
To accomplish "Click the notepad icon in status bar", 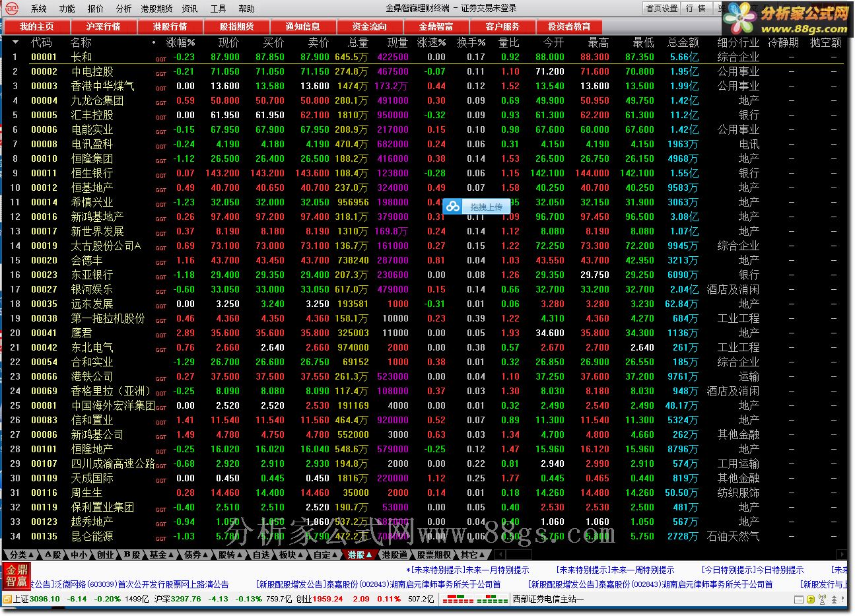I will [x=799, y=599].
